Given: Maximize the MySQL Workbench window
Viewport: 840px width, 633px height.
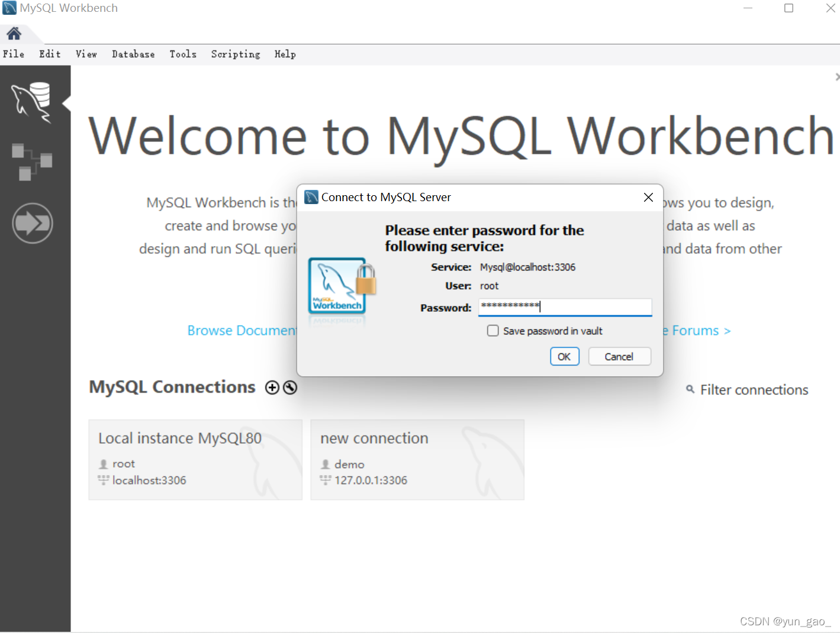Looking at the screenshot, I should point(788,8).
